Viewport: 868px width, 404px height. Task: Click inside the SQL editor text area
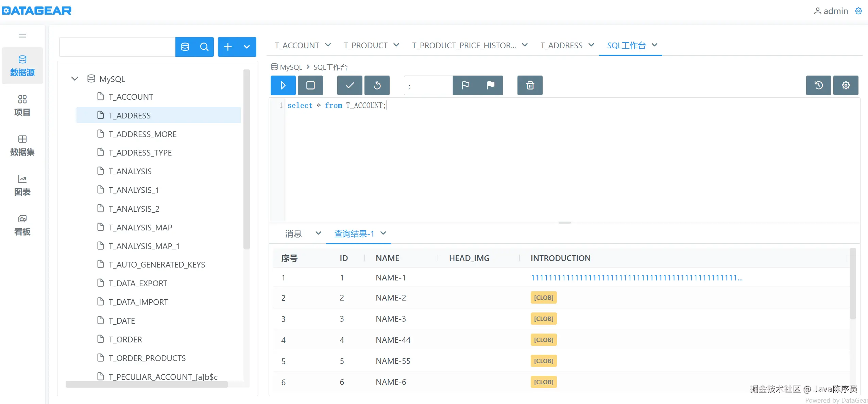click(x=572, y=159)
